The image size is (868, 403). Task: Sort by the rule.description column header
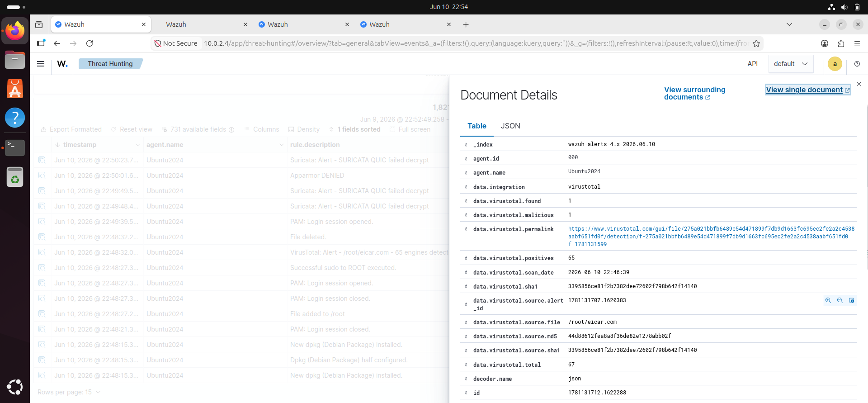point(315,145)
